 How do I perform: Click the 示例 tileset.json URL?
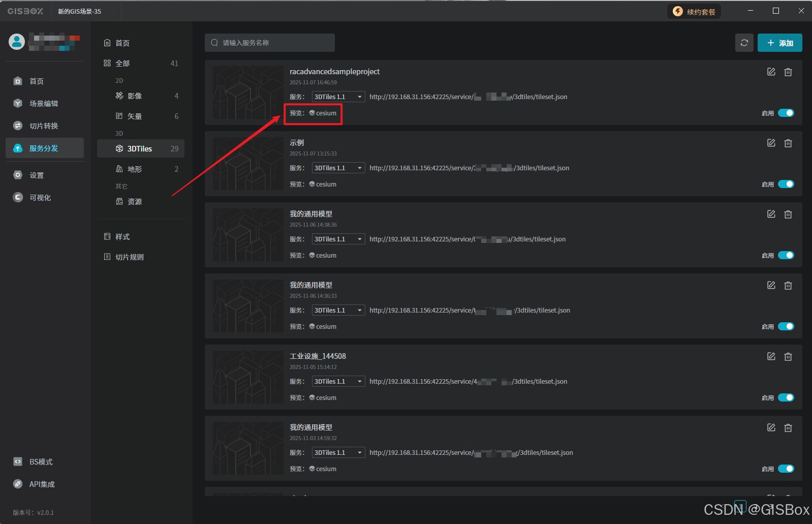click(469, 168)
